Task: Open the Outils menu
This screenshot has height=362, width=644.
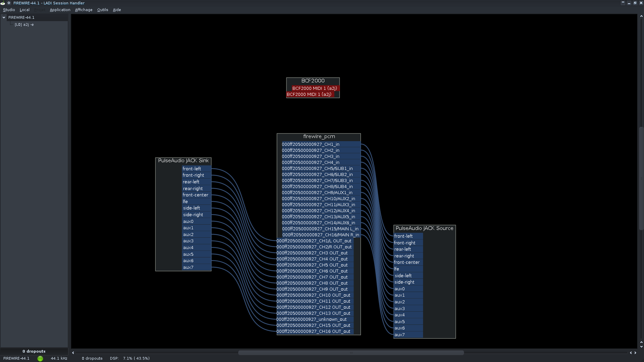Action: point(103,10)
